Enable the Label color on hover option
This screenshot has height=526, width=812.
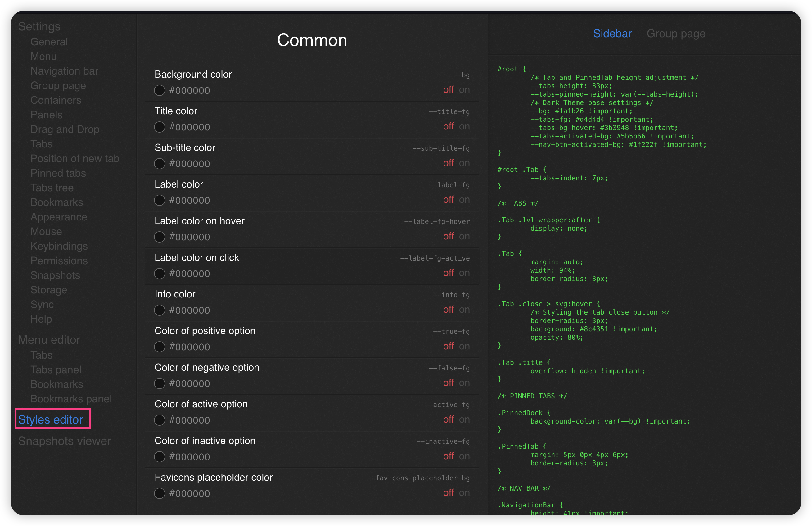click(464, 236)
